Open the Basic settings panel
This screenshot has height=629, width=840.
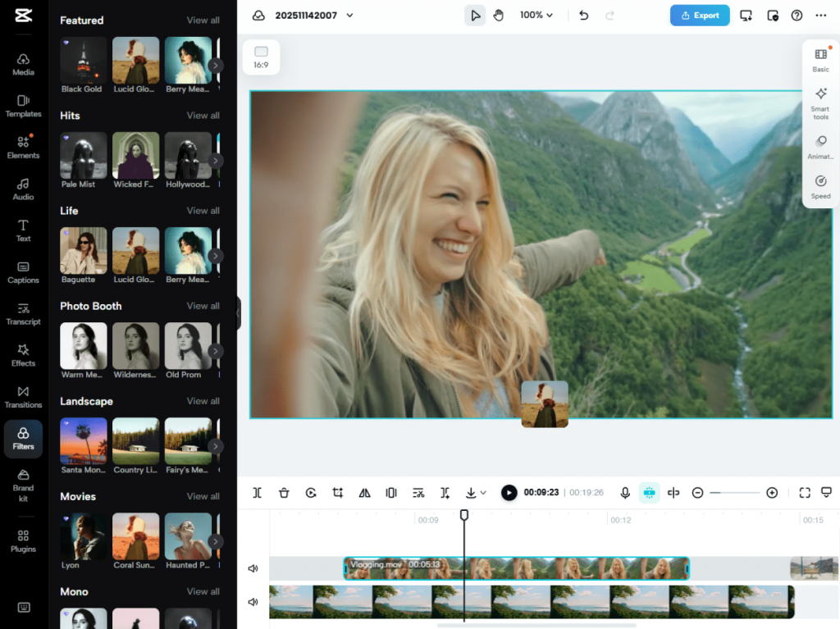(x=820, y=61)
